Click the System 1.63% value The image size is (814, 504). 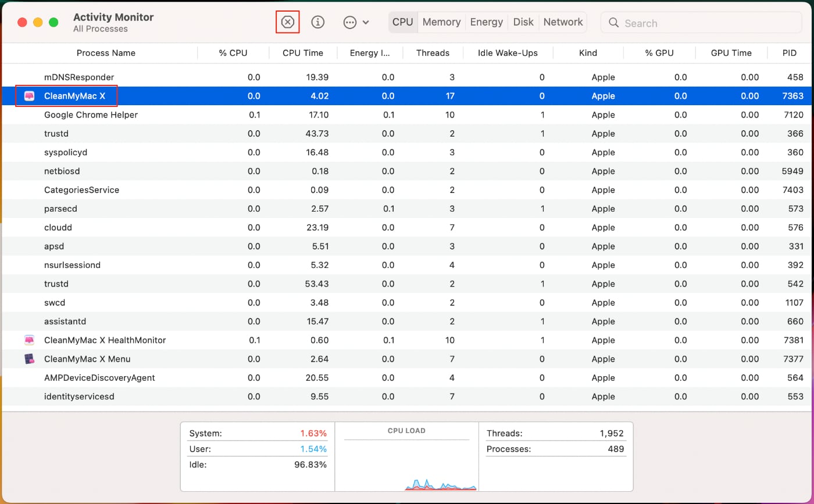pos(313,433)
